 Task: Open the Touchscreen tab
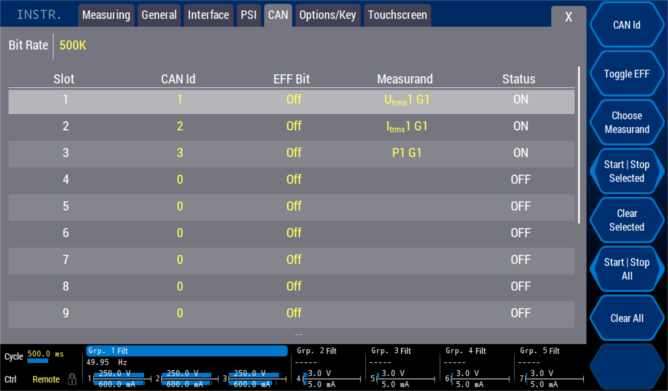(x=397, y=15)
